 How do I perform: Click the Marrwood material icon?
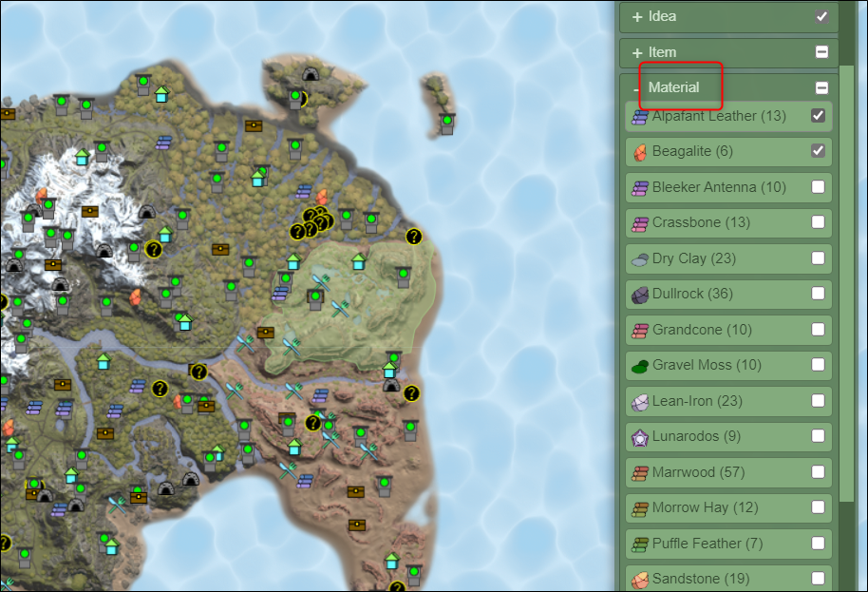(640, 473)
